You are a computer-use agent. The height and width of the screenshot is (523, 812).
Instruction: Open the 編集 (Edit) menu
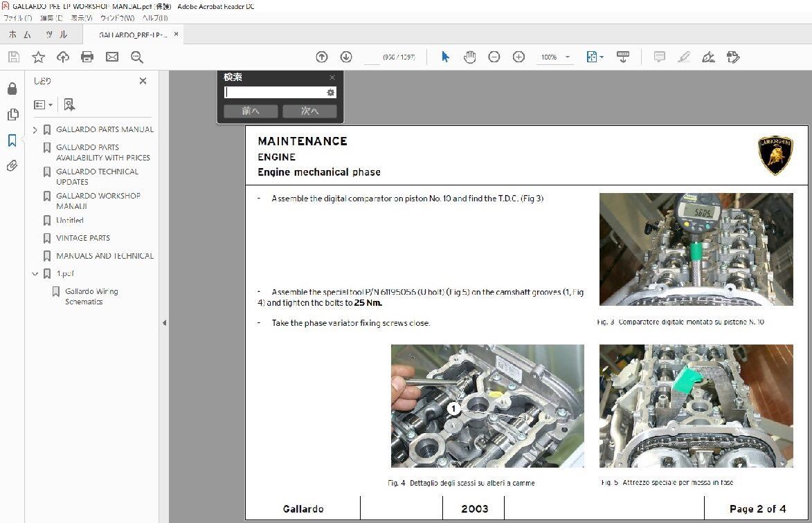[x=51, y=18]
